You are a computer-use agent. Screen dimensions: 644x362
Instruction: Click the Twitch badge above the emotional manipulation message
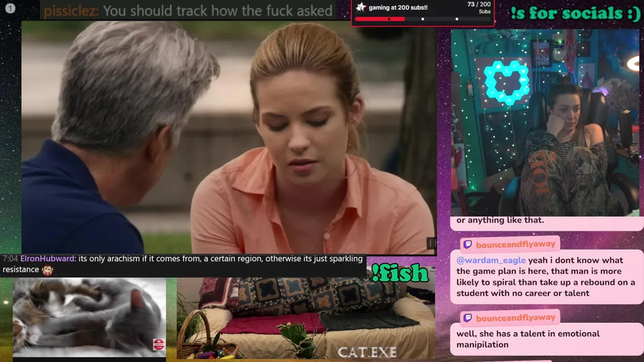coord(468,318)
